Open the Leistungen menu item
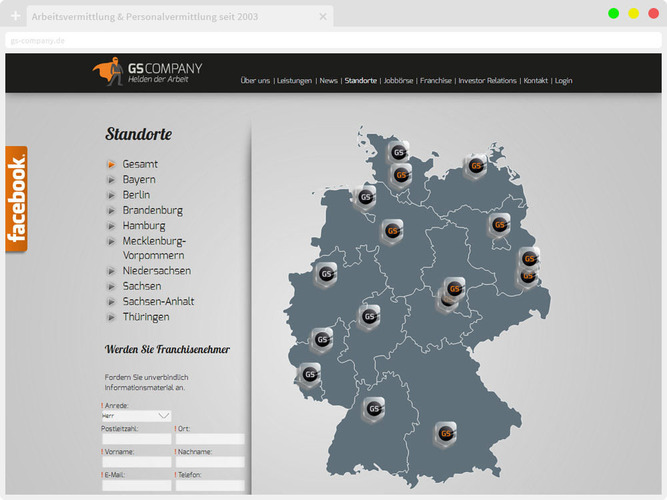Viewport: 667px width, 500px height. click(294, 80)
